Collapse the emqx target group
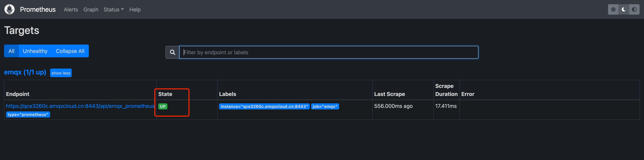 (61, 73)
